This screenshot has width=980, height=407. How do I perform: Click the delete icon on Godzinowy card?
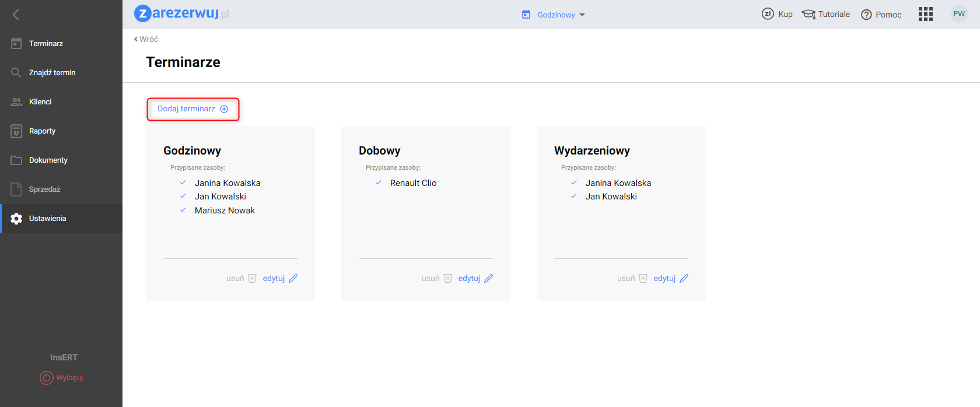[252, 278]
